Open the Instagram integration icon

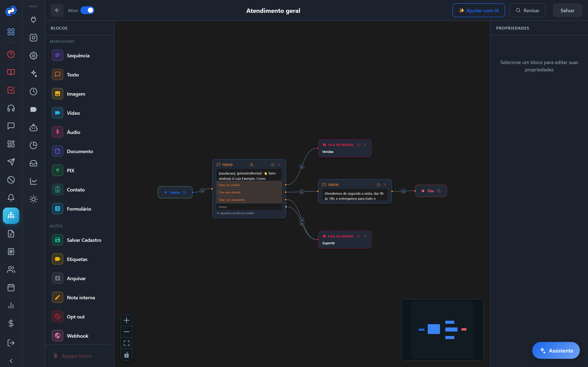(x=33, y=38)
